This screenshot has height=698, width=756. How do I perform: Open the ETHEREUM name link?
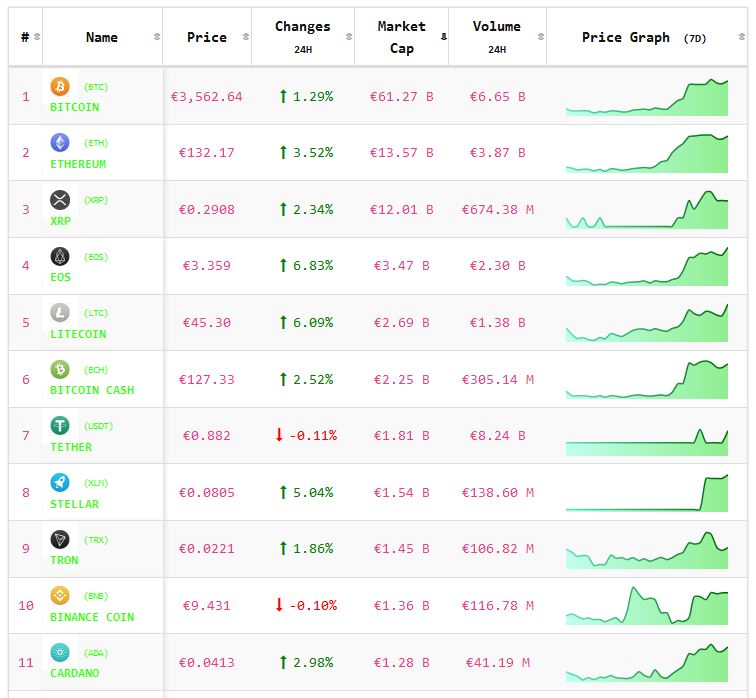[78, 164]
